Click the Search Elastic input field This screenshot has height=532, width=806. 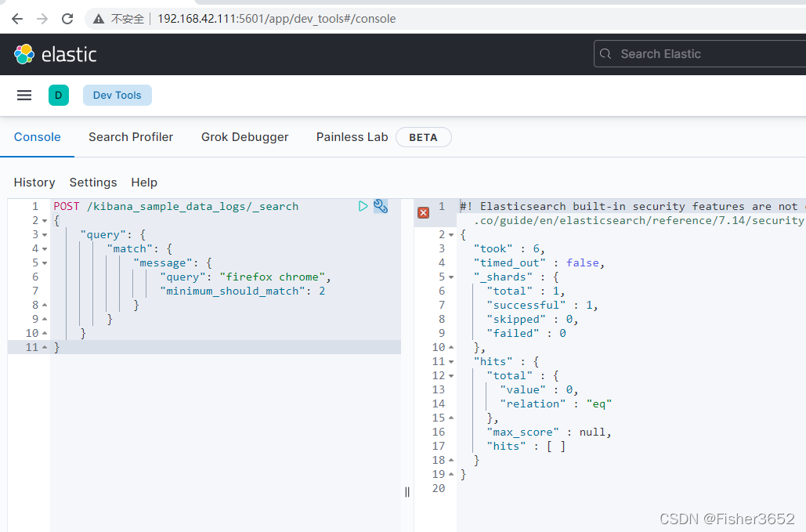700,54
